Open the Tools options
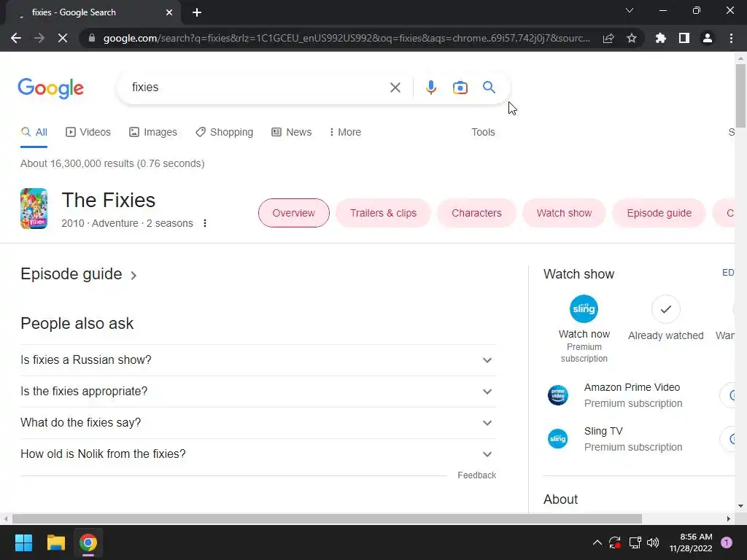Image resolution: width=747 pixels, height=560 pixels. click(483, 132)
